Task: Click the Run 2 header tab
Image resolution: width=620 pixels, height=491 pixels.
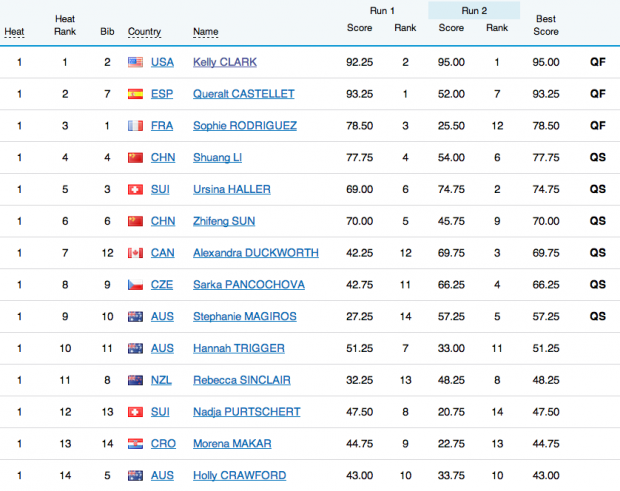Action: (474, 10)
